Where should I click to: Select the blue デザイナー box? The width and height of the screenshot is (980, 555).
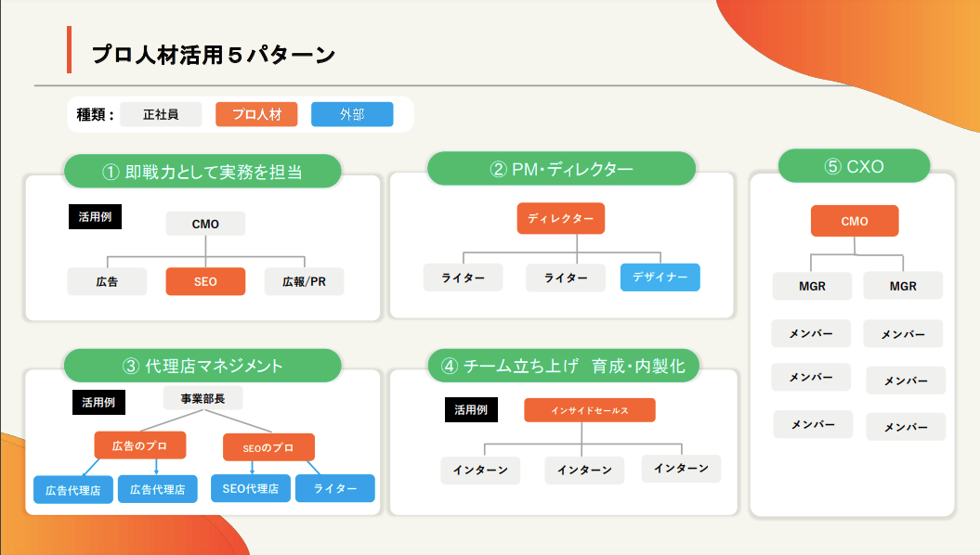pos(660,277)
